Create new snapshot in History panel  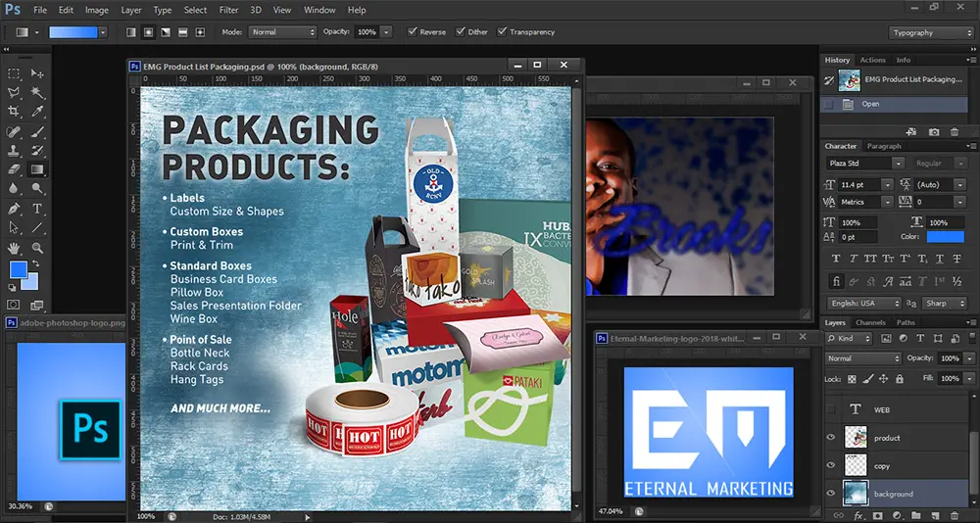click(x=933, y=132)
